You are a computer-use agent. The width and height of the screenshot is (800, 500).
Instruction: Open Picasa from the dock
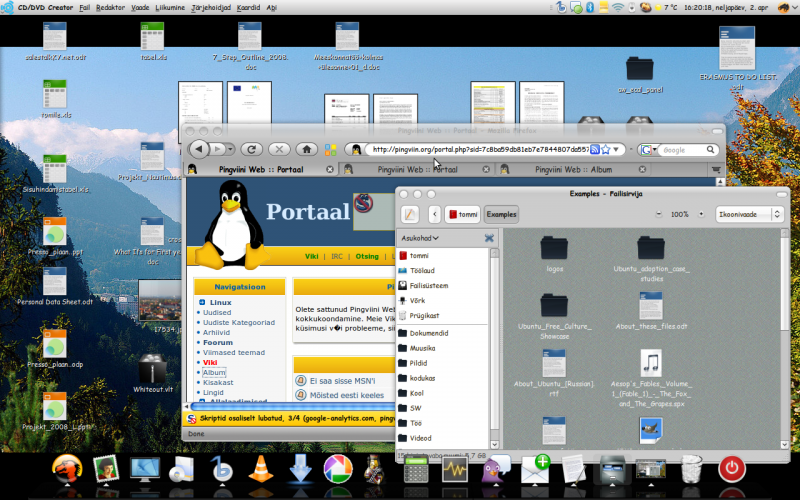tap(338, 468)
